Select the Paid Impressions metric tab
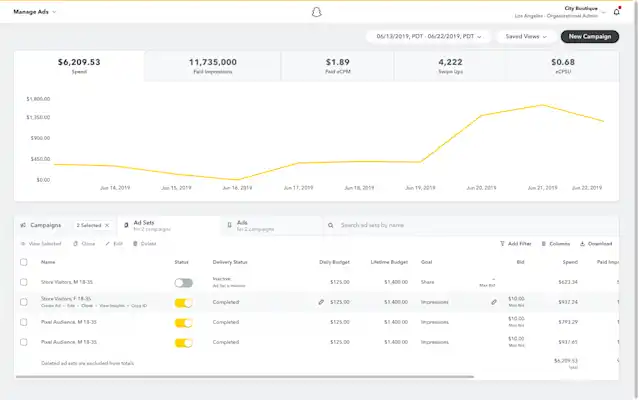This screenshot has height=400, width=639. (212, 66)
